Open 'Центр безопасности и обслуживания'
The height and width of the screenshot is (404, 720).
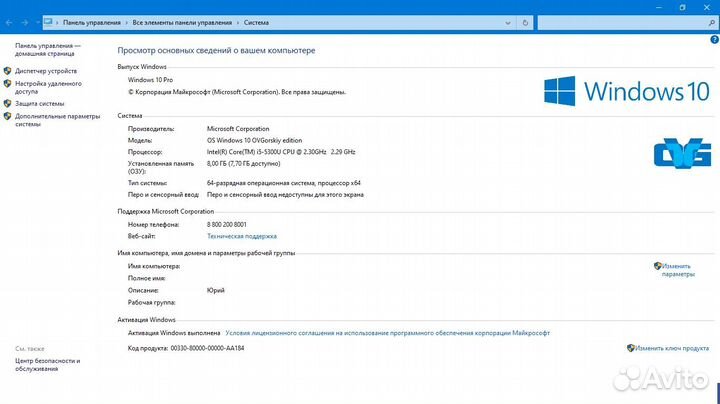click(x=47, y=365)
